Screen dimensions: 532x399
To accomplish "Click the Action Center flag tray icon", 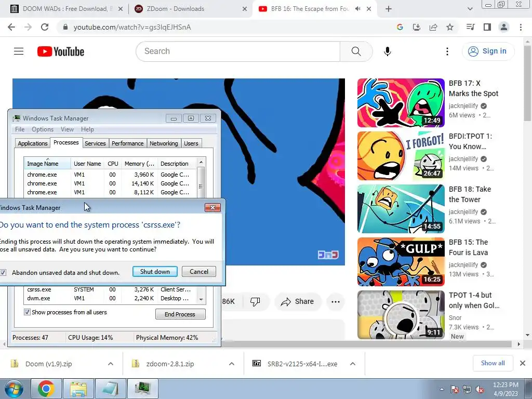I will 454,389.
